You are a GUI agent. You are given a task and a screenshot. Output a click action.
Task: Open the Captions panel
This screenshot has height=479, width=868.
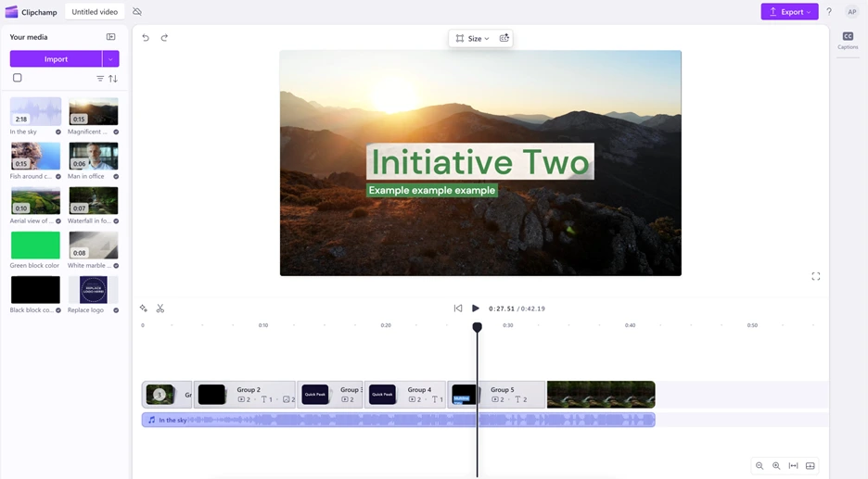click(848, 40)
